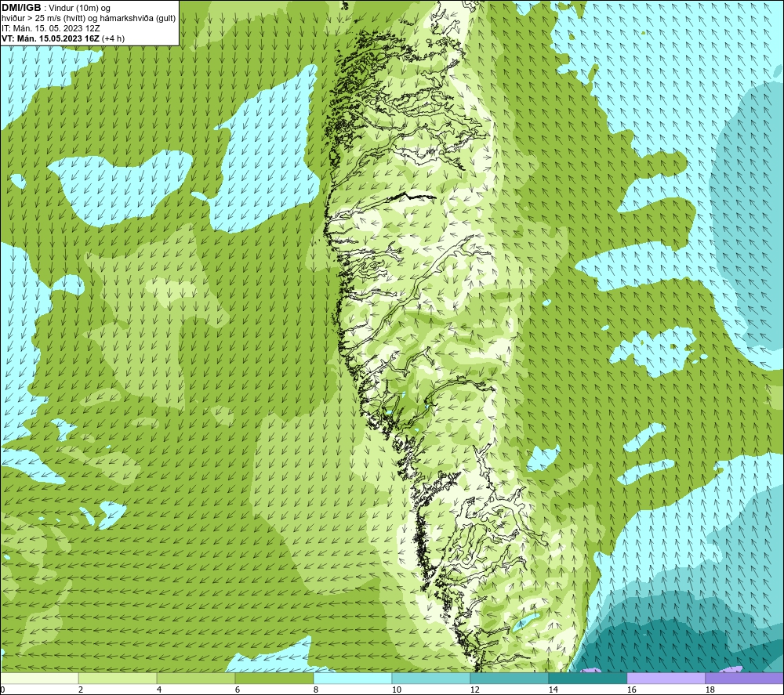Screen dimensions: 784x695
Task: Click the 2–4 m/s light green legend swatch
Action: (118, 678)
